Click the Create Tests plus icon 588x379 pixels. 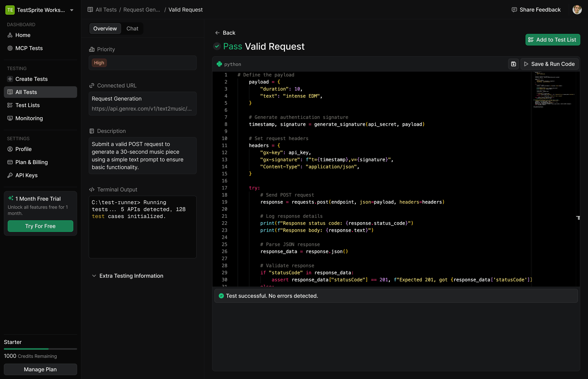10,79
